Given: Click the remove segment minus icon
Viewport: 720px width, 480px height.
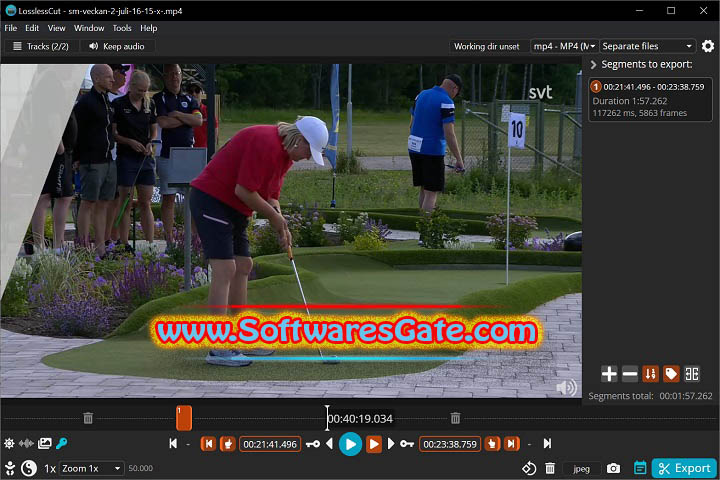Looking at the screenshot, I should pyautogui.click(x=630, y=374).
